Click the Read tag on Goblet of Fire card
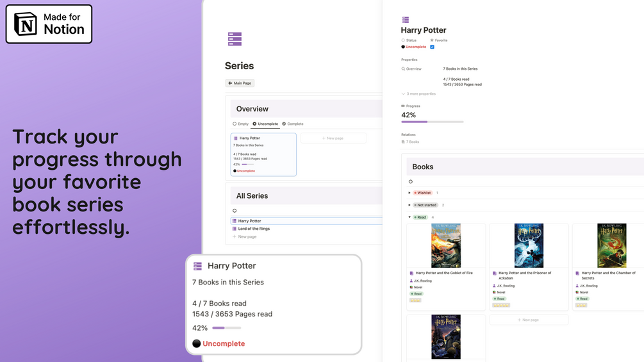The image size is (644, 362). tap(416, 294)
